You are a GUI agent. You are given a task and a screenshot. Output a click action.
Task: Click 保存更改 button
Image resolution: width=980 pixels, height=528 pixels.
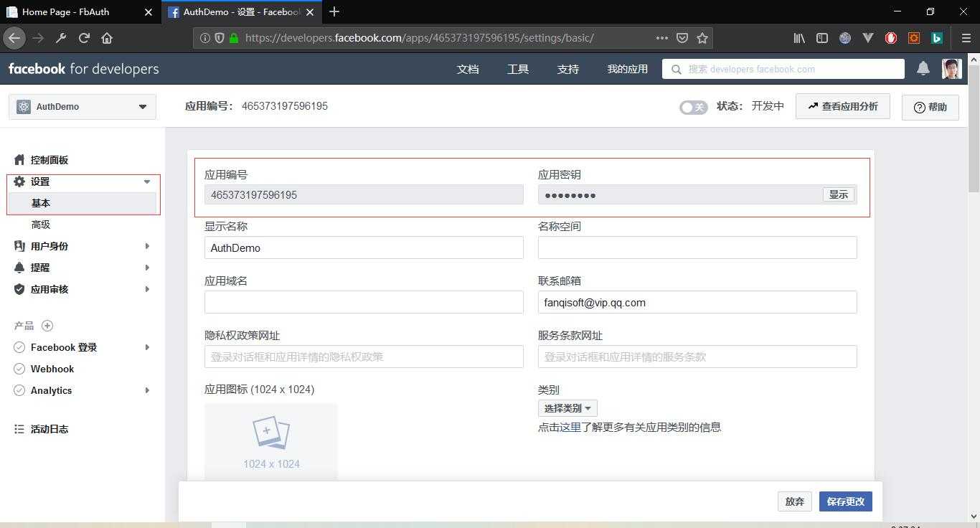click(846, 501)
